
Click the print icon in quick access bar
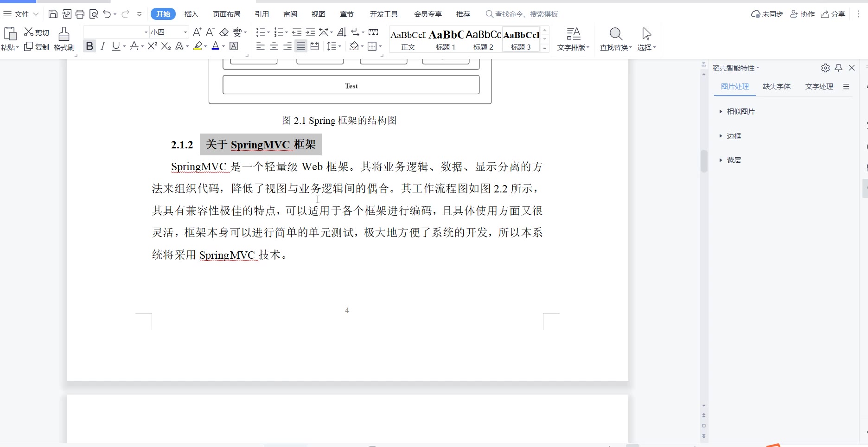[80, 14]
